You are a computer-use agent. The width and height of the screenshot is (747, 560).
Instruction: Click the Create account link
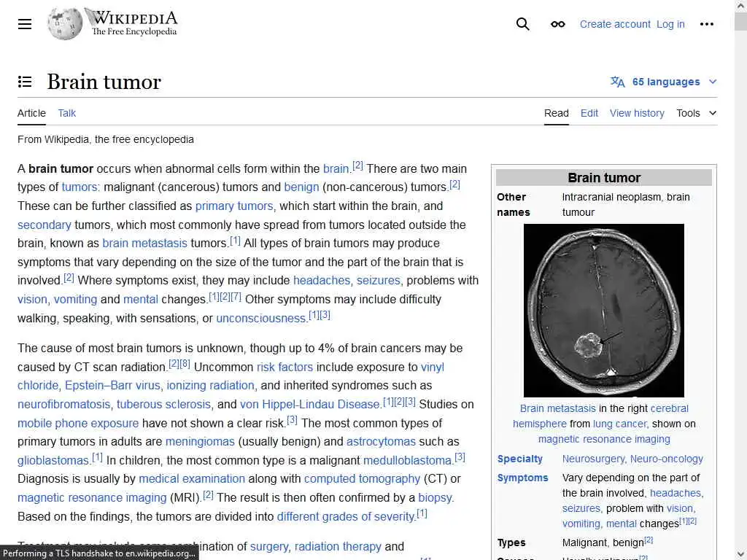point(615,24)
